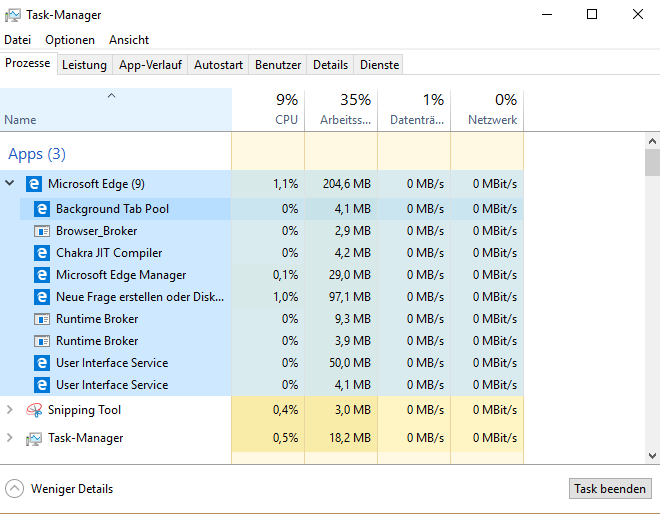Click the sort arrow above Name column
Image resolution: width=660 pixels, height=514 pixels.
pyautogui.click(x=112, y=96)
